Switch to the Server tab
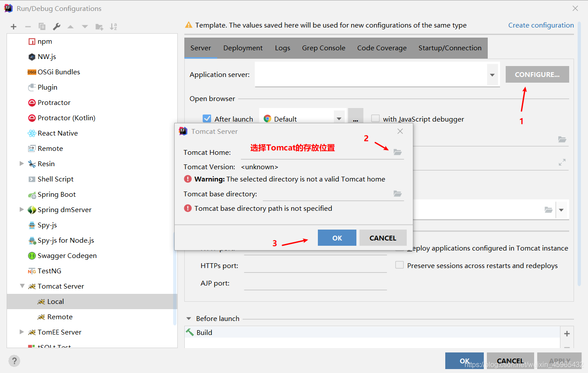This screenshot has height=373, width=588. pyautogui.click(x=201, y=48)
